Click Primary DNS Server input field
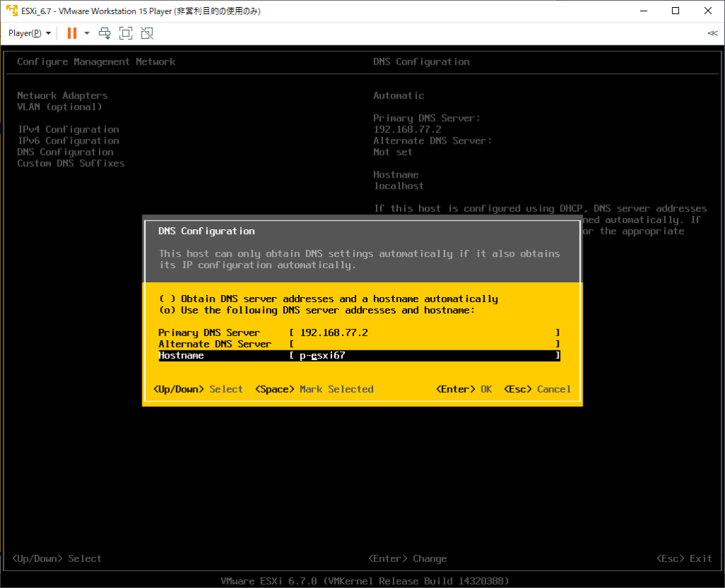This screenshot has height=588, width=725. [x=425, y=333]
